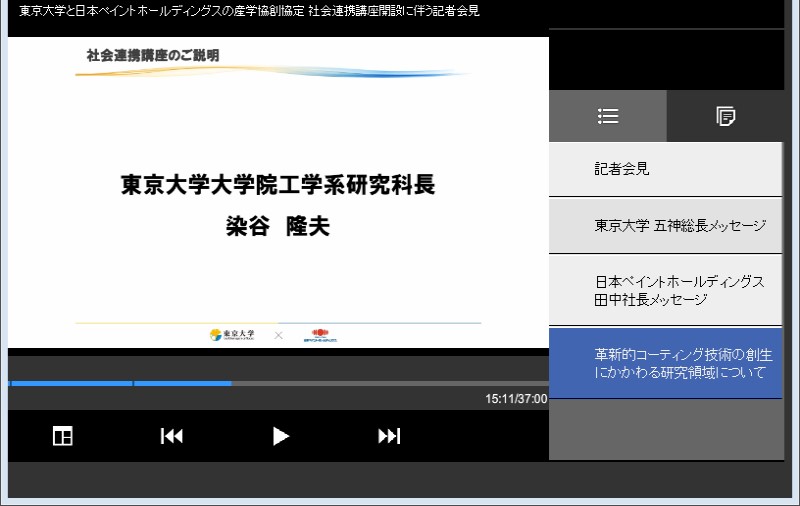Start playback with the play button
Image resolution: width=800 pixels, height=506 pixels.
(x=280, y=436)
